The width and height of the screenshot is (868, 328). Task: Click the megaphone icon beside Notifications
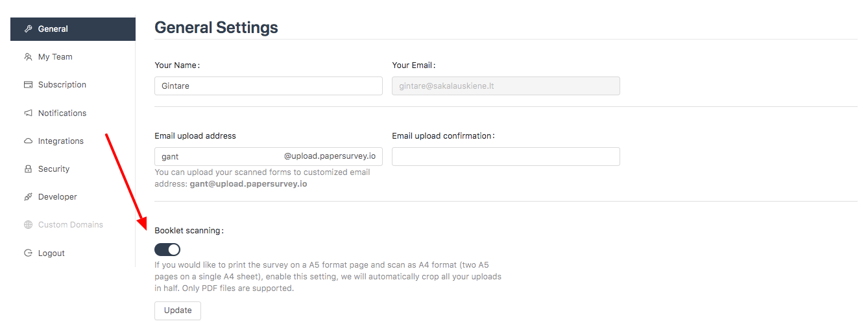coord(28,113)
